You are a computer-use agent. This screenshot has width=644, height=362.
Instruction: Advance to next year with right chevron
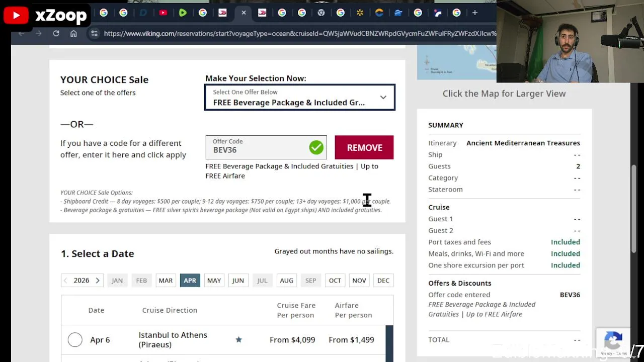click(98, 281)
